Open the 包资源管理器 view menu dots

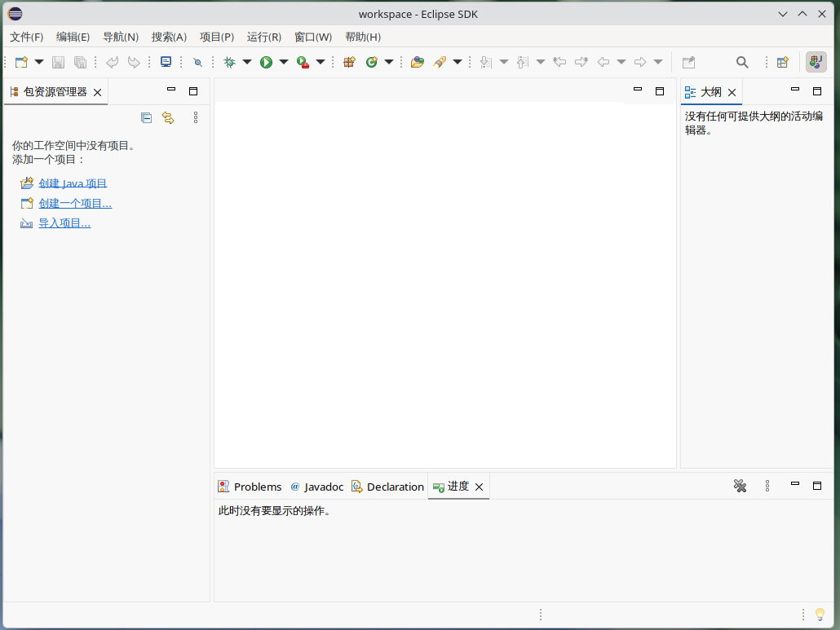[x=196, y=117]
